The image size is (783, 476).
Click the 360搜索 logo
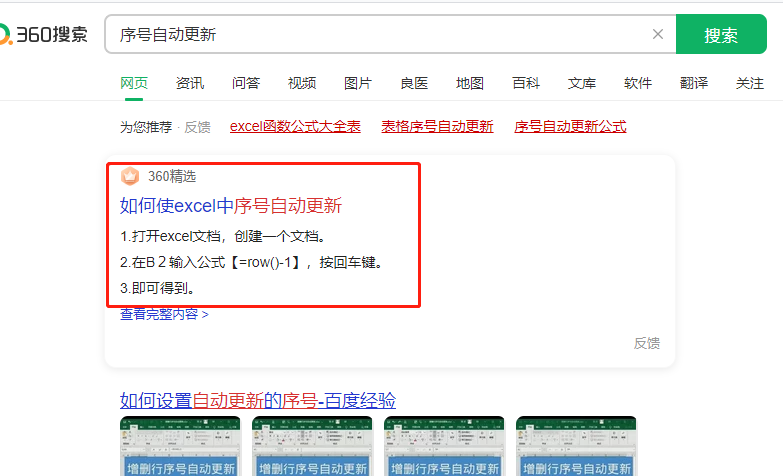44,34
